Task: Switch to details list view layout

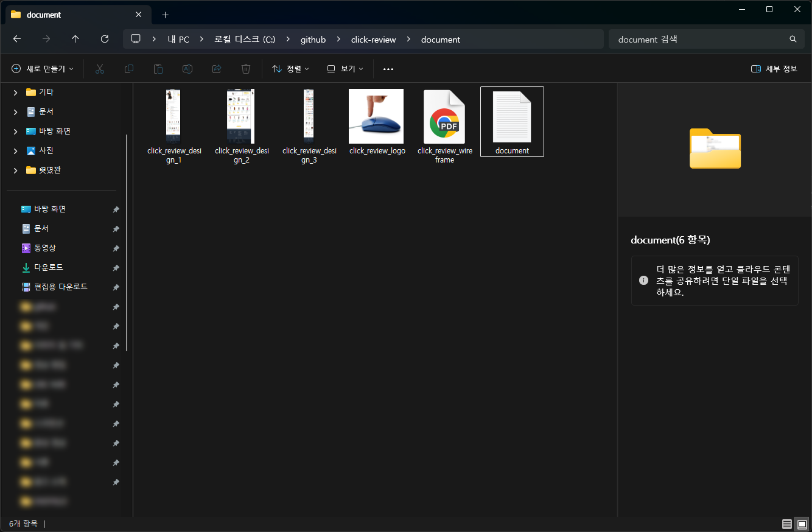Action: point(787,524)
